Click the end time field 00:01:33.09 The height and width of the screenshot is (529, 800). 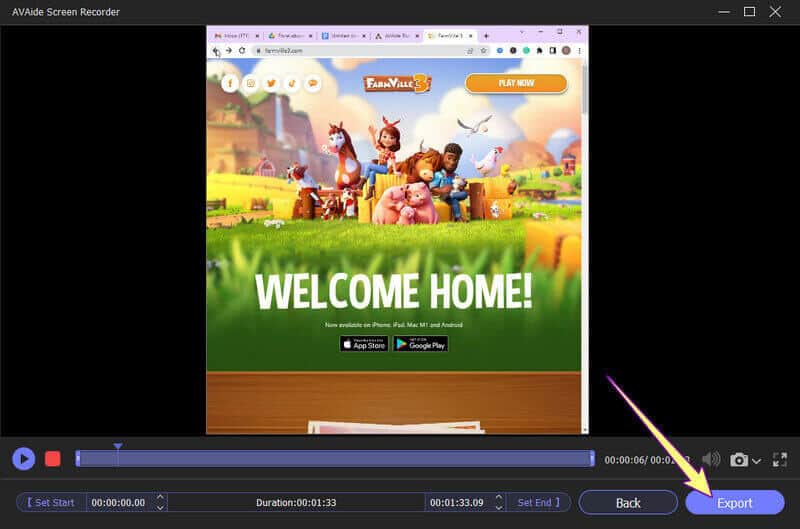[x=457, y=502]
